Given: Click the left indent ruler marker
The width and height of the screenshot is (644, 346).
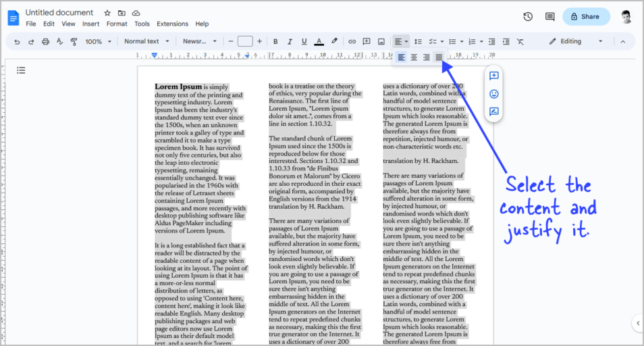Looking at the screenshot, I should tap(154, 55).
